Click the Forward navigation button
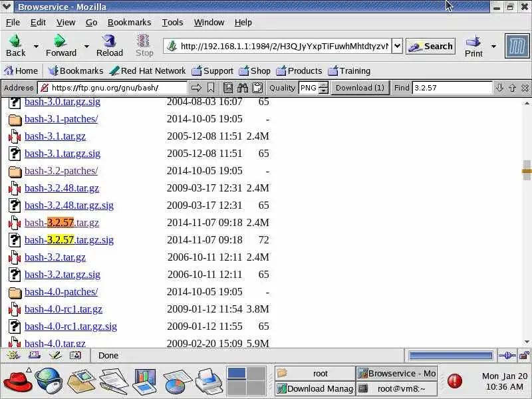 click(x=61, y=45)
